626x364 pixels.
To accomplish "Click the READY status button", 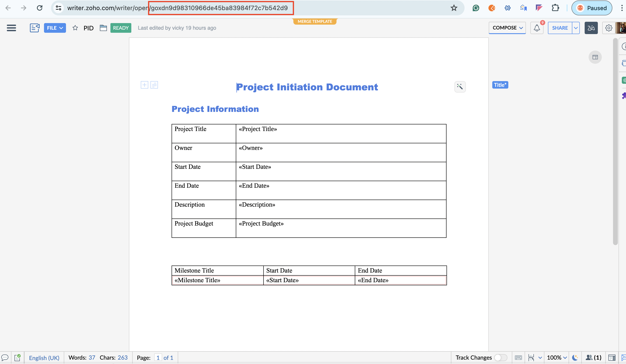I will 121,28.
